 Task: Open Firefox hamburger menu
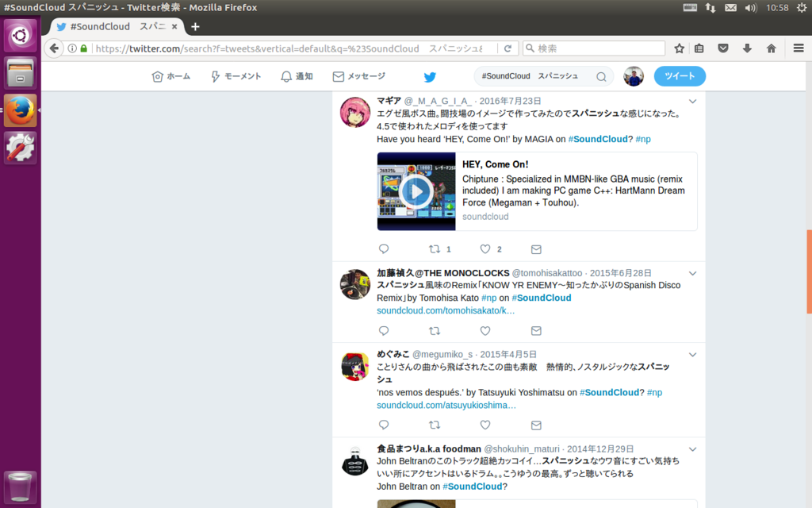[798, 48]
